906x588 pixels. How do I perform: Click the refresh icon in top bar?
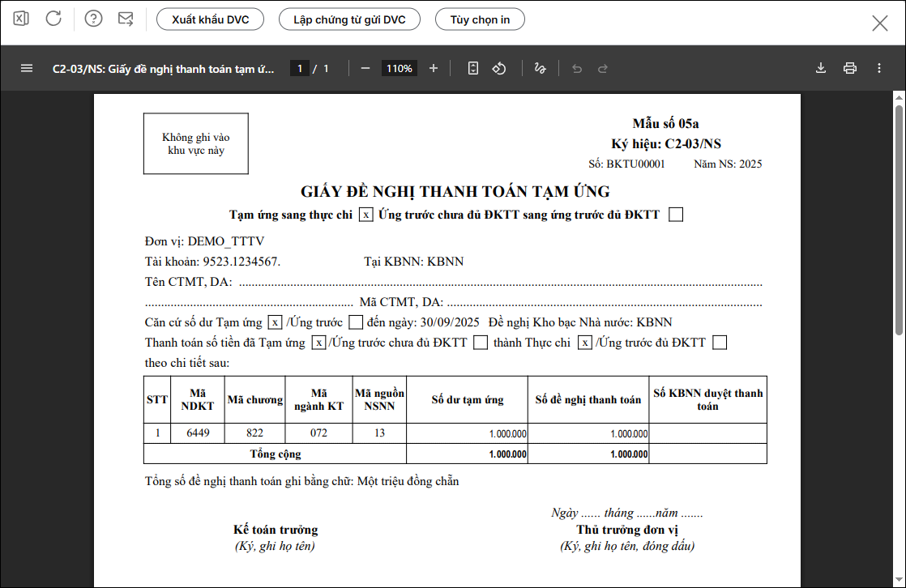click(53, 19)
